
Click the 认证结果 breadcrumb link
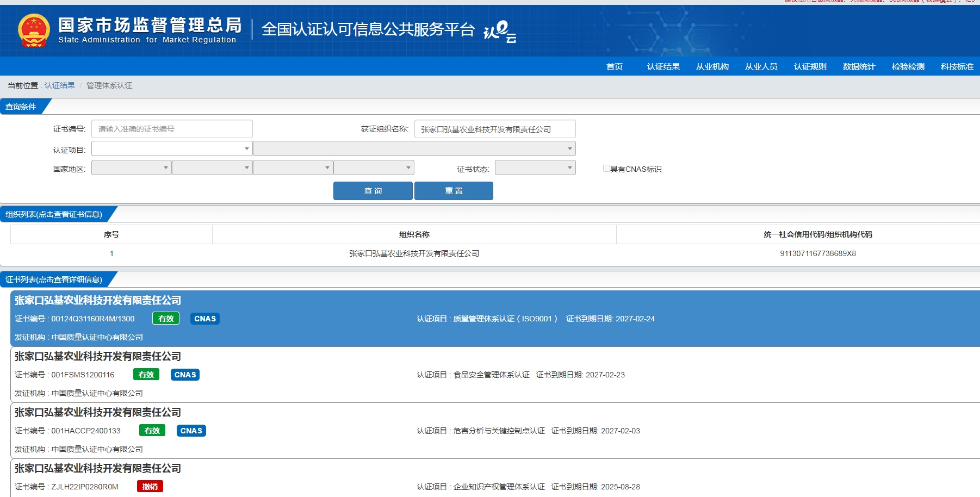click(60, 85)
